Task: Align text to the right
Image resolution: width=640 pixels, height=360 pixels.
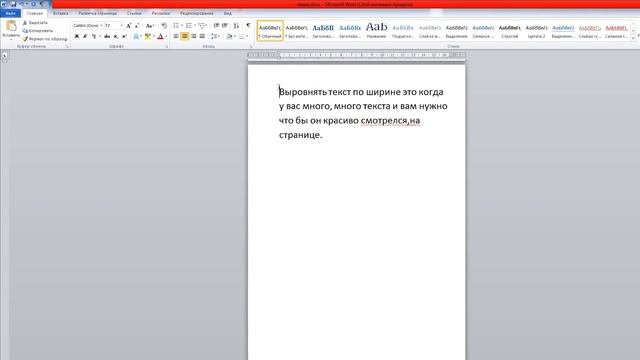Action: pyautogui.click(x=194, y=36)
